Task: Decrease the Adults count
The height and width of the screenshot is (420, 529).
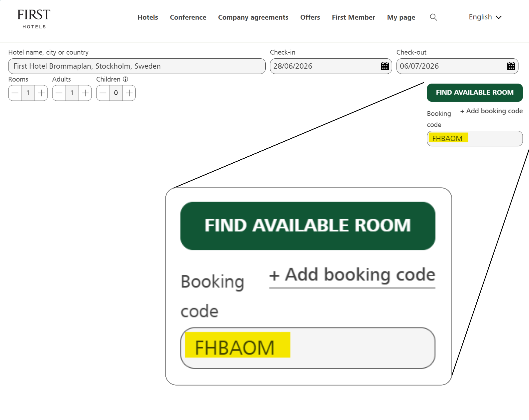Action: pos(59,93)
